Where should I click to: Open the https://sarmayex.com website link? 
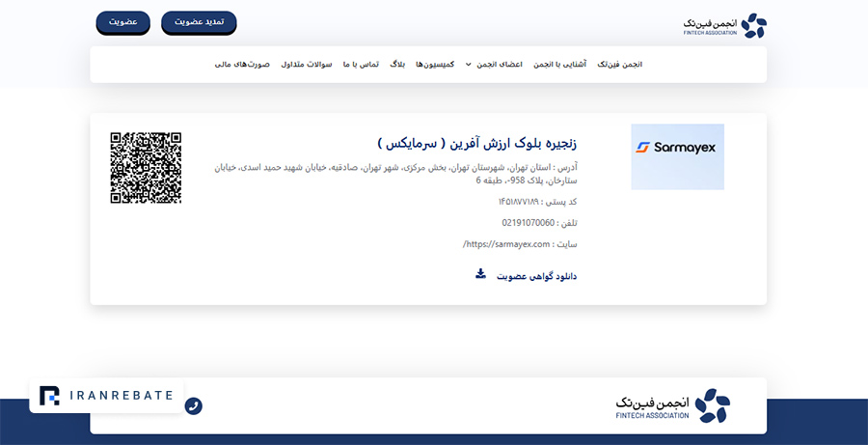coord(506,244)
